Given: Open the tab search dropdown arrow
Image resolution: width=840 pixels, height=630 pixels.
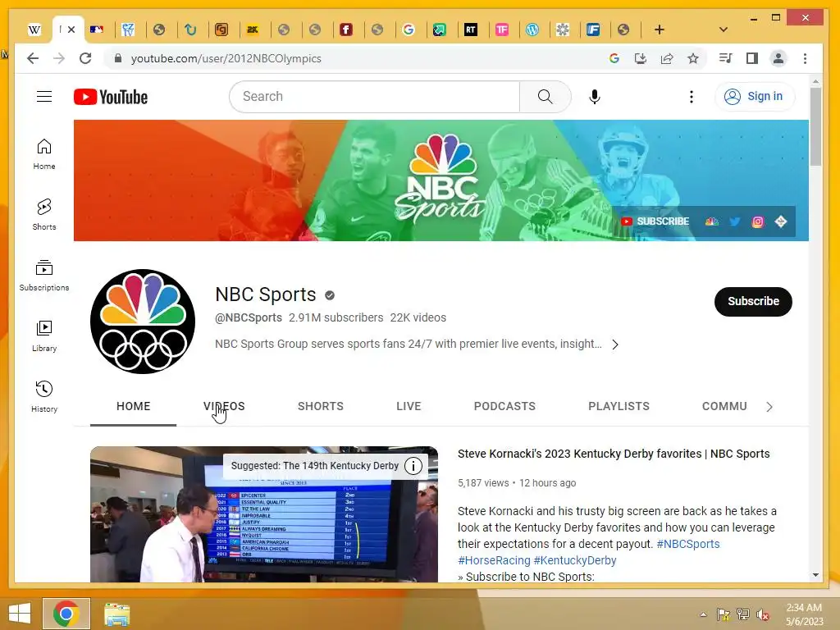Looking at the screenshot, I should pyautogui.click(x=724, y=30).
